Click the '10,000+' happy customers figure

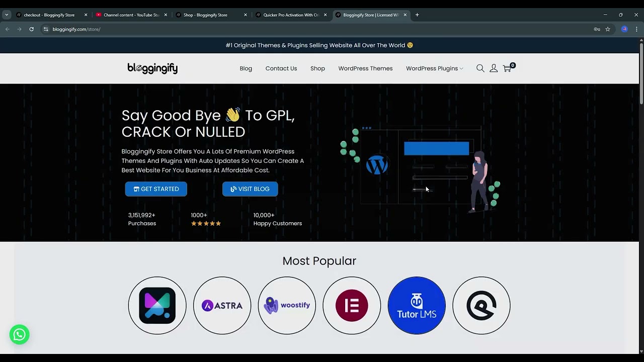tap(264, 215)
